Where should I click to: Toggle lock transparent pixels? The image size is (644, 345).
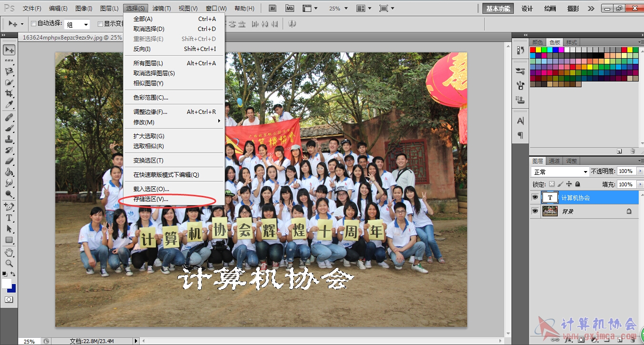click(x=552, y=184)
